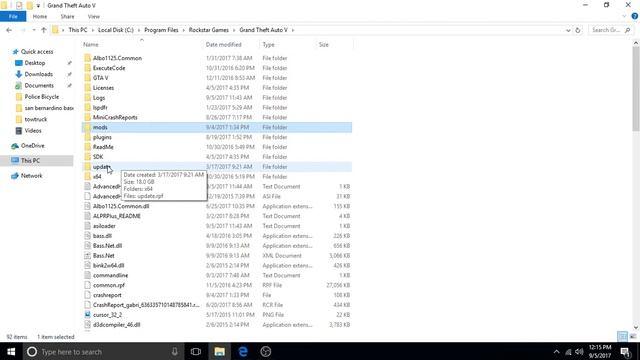Select Network in the navigation pane

click(x=31, y=176)
